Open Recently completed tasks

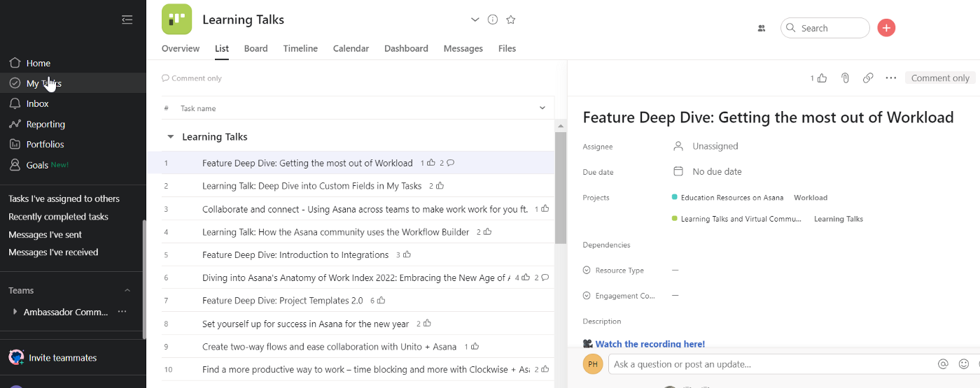(x=58, y=217)
